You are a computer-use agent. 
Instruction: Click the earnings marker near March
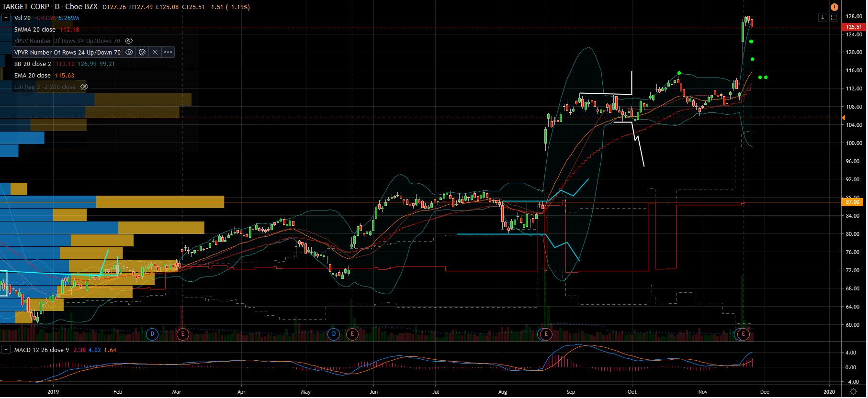(x=182, y=334)
